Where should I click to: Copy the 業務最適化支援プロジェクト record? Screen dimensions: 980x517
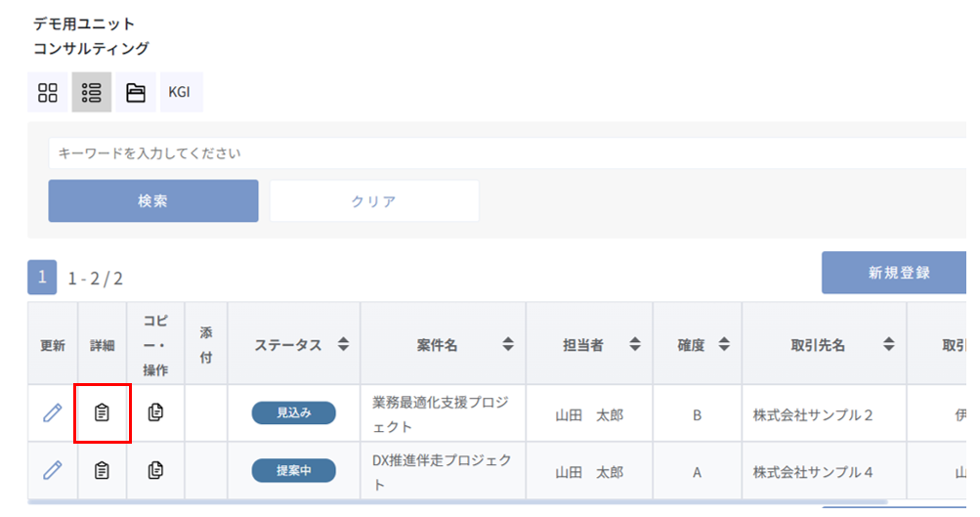tap(155, 413)
